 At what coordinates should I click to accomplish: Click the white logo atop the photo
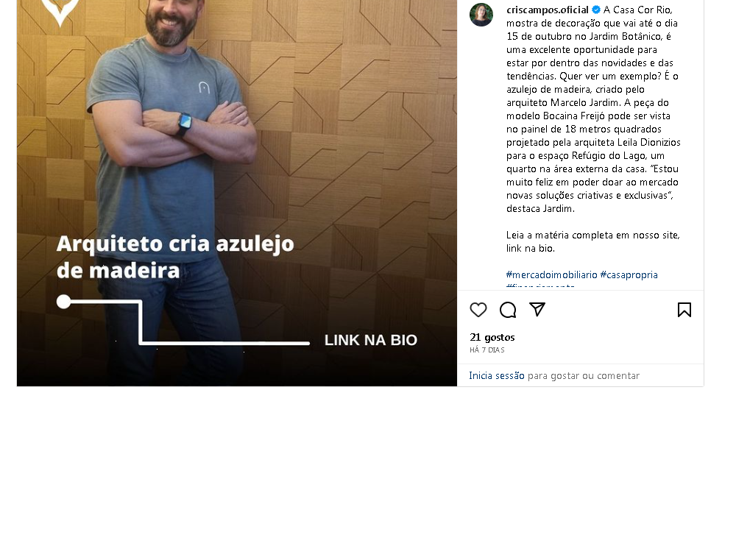60,13
